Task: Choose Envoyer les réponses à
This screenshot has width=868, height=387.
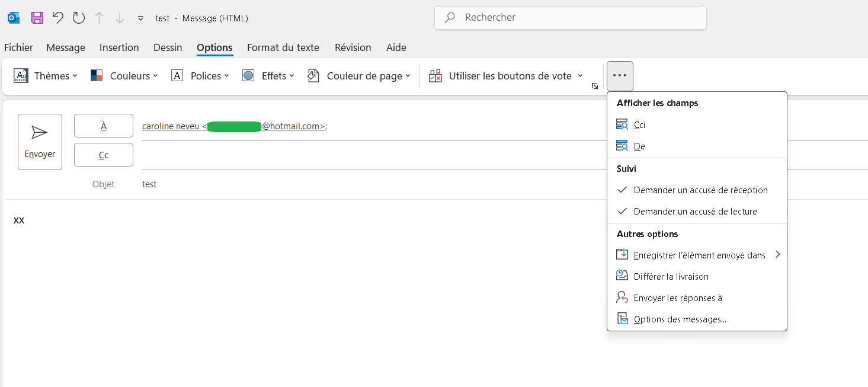Action: pos(697,298)
